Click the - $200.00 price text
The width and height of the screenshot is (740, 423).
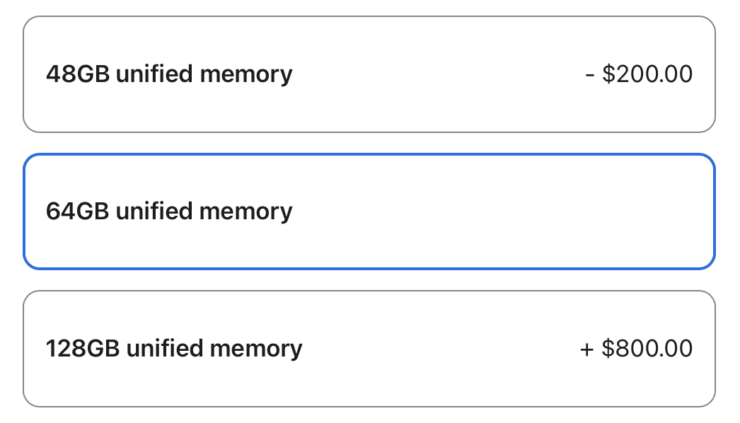coord(638,74)
